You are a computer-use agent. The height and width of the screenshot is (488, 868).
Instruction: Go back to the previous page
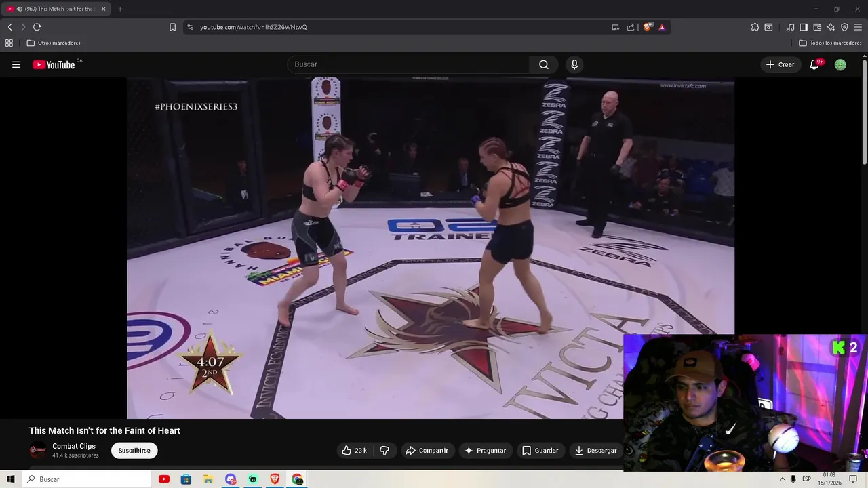[9, 27]
